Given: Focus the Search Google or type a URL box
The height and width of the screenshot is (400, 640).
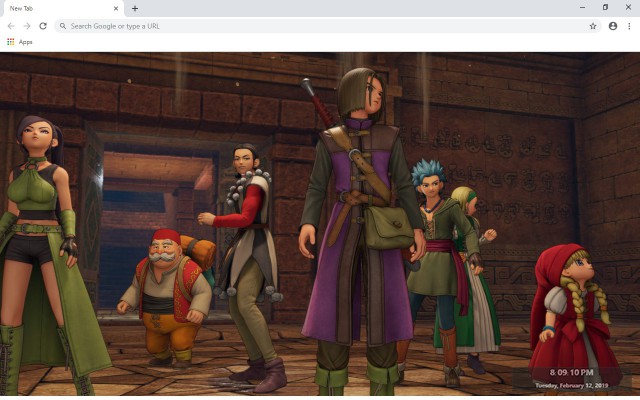Looking at the screenshot, I should (328, 26).
